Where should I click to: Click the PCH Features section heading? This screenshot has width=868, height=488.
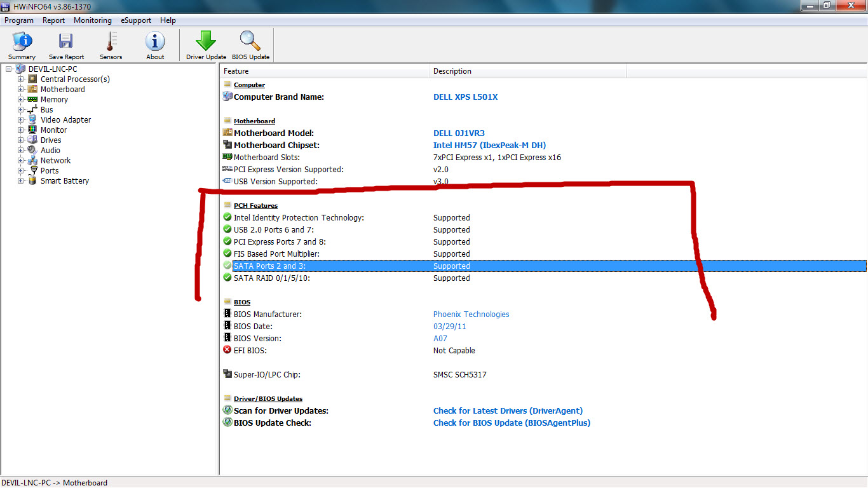[x=255, y=205]
